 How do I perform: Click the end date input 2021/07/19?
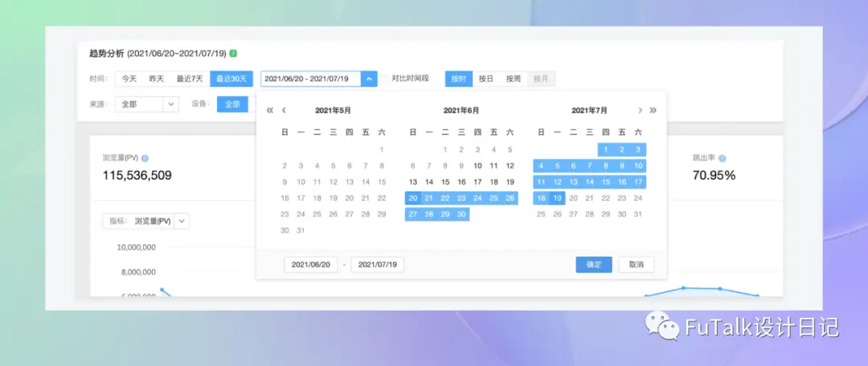click(378, 264)
